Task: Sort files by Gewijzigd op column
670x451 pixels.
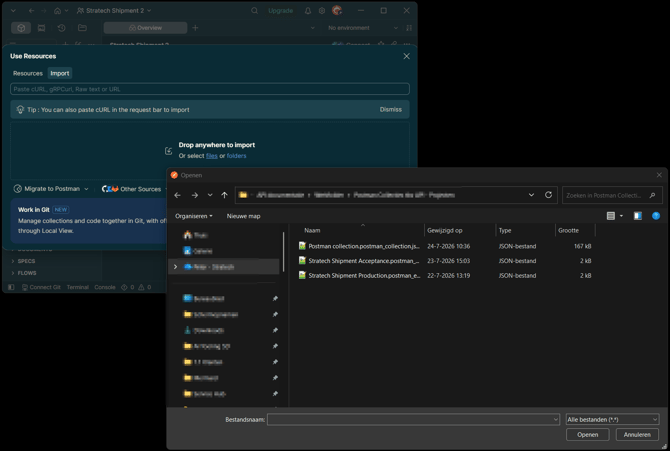Action: [444, 230]
